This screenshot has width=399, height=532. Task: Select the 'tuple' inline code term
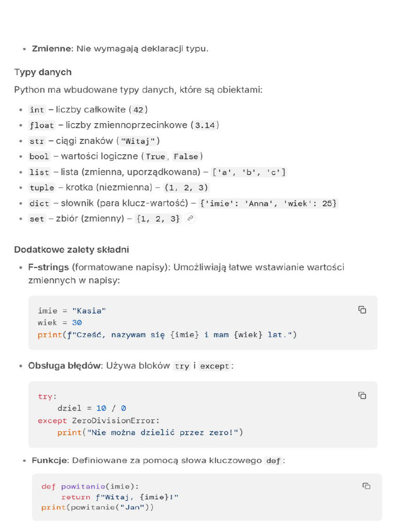pos(42,188)
